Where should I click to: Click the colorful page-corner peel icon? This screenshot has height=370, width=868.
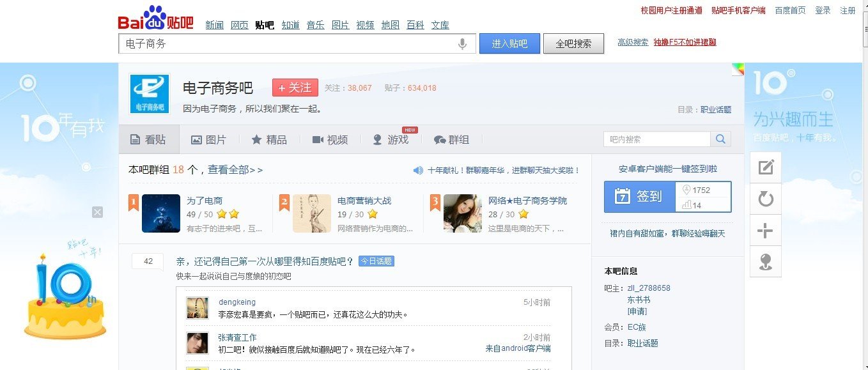(x=738, y=69)
